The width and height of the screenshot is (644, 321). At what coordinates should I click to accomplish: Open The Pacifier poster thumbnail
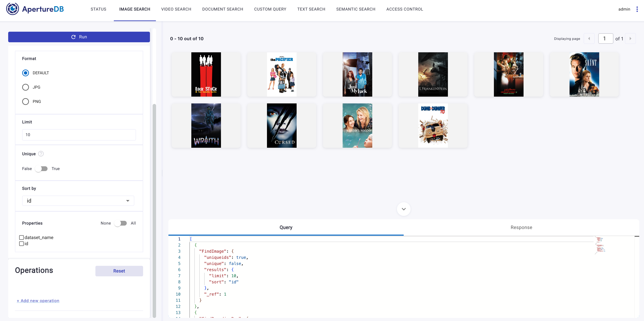tap(281, 74)
